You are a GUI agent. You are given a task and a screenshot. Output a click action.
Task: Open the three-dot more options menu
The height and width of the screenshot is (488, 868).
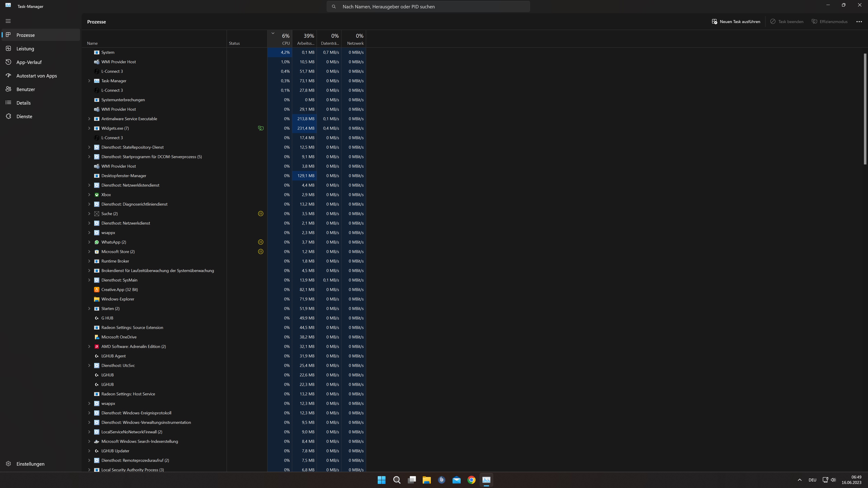tap(859, 21)
